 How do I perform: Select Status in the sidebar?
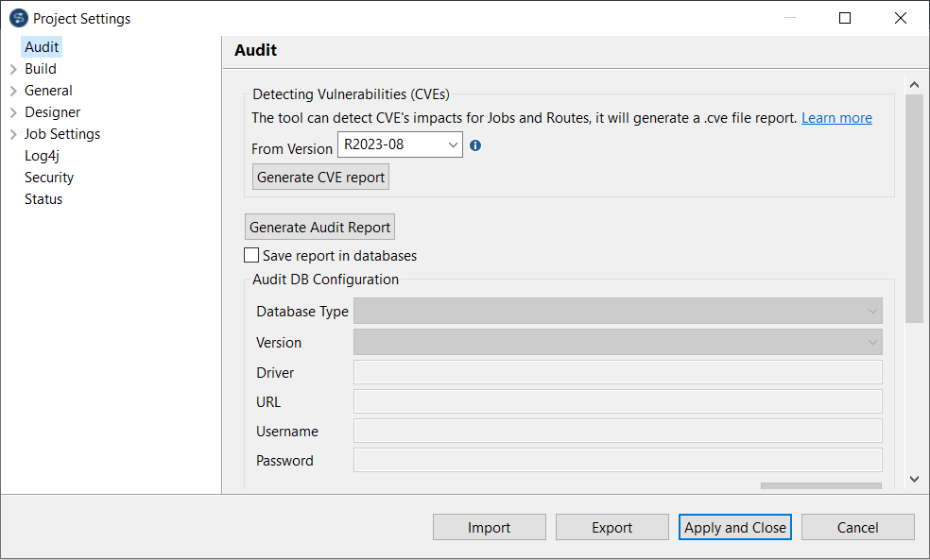point(43,198)
